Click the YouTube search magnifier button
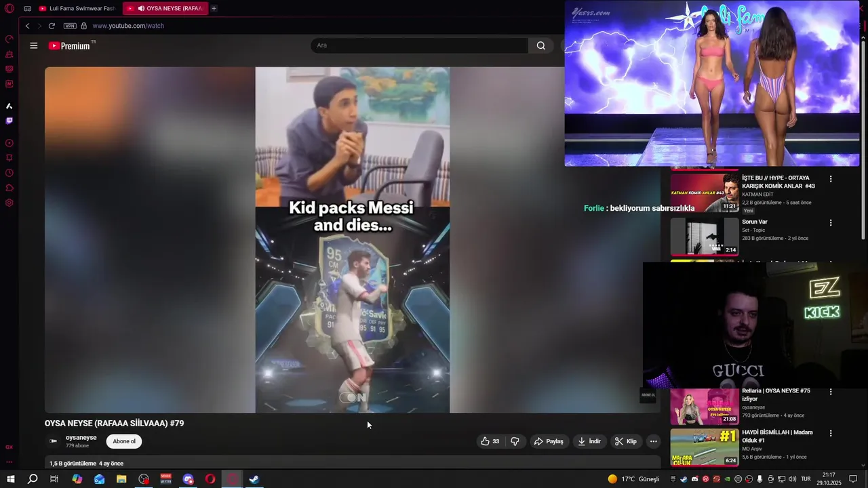This screenshot has width=868, height=488. [x=540, y=45]
